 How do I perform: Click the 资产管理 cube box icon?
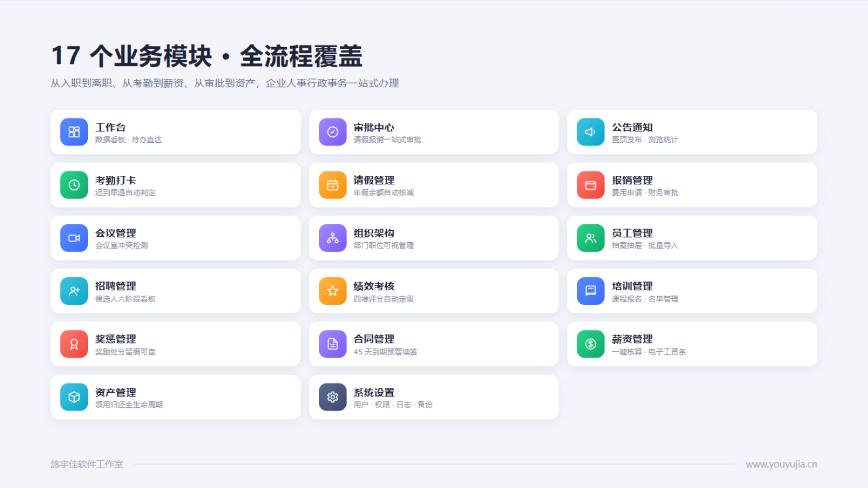tap(74, 397)
